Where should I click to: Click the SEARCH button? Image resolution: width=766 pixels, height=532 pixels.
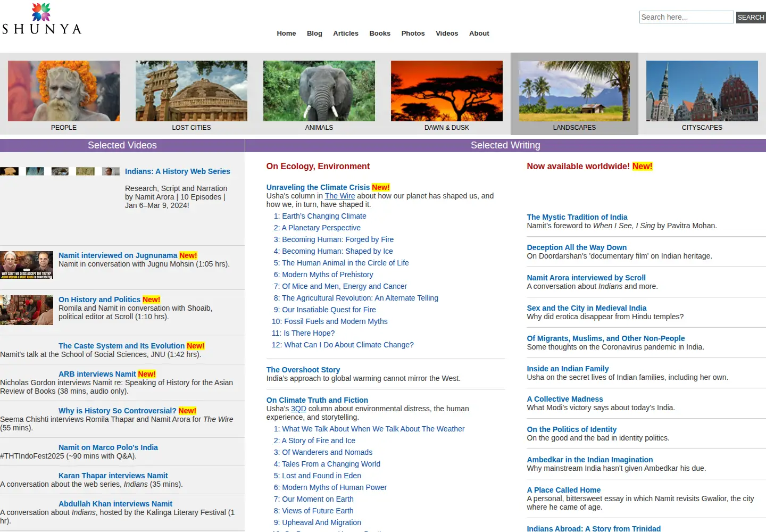(x=751, y=18)
